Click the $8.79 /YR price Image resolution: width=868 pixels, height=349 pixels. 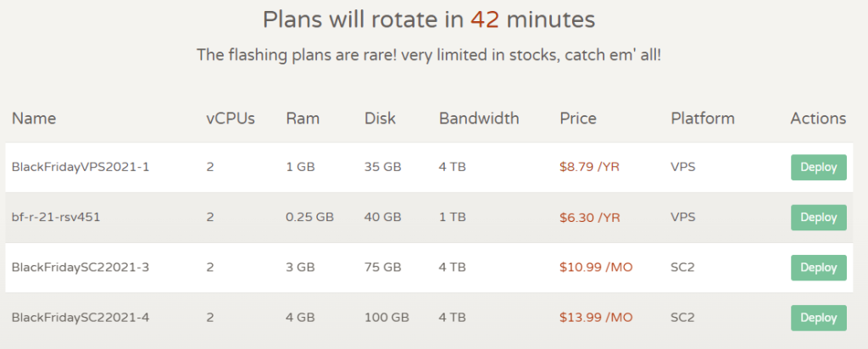[589, 167]
